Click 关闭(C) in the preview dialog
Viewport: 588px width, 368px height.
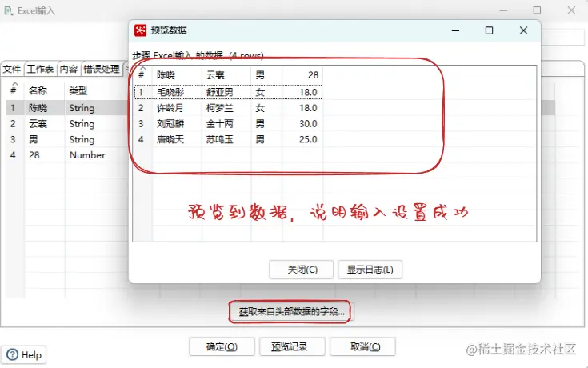pos(302,270)
